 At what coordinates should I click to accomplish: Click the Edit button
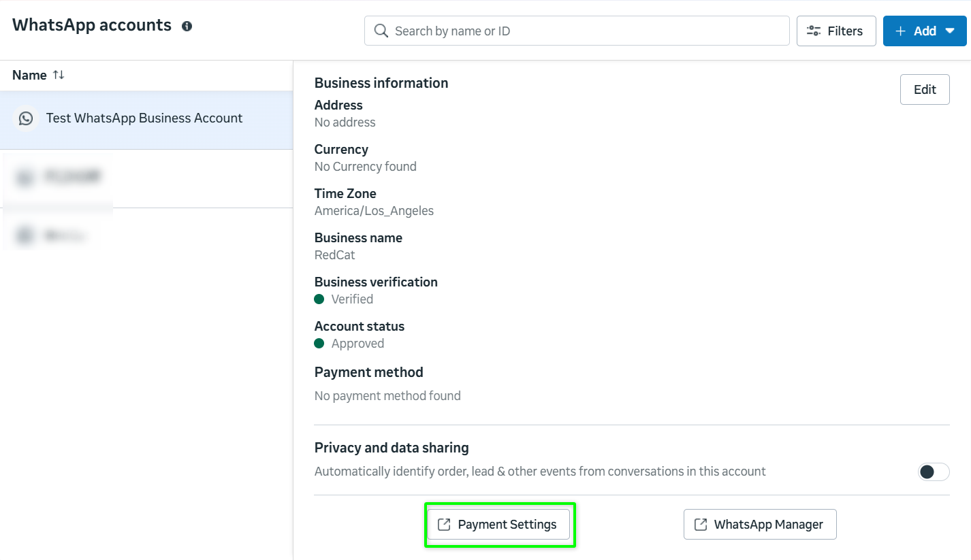(925, 90)
